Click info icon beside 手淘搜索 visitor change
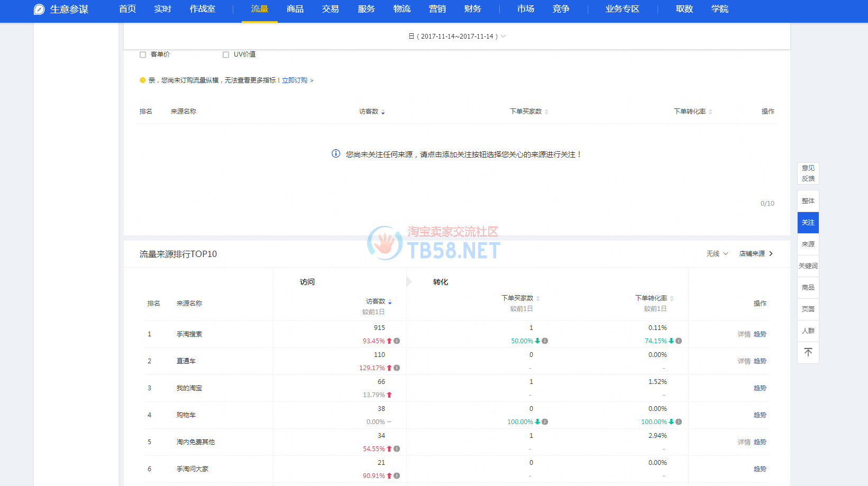Screen dimensions: 868x486 (397, 341)
